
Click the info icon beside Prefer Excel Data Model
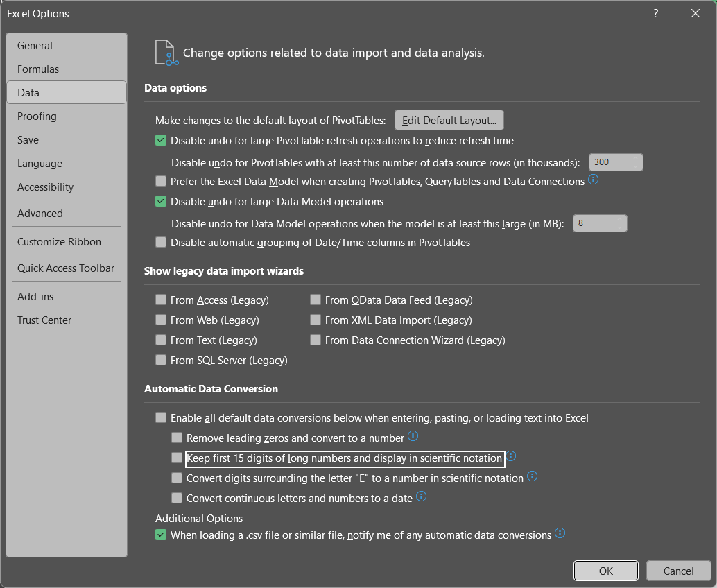[593, 179]
